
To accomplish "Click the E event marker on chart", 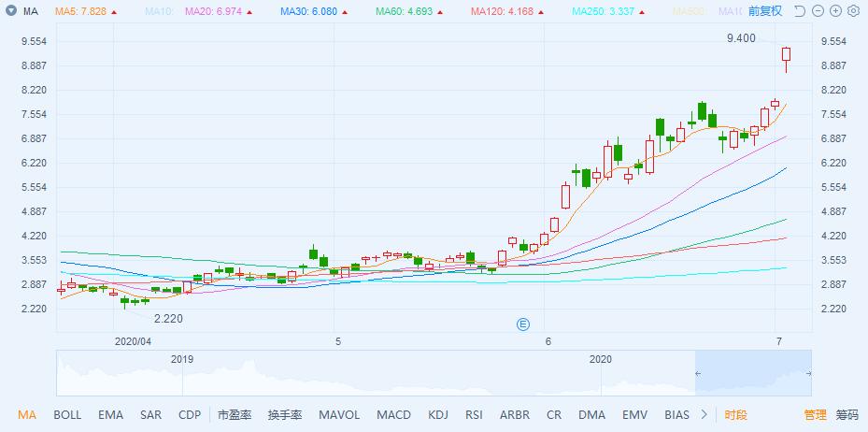I will click(x=523, y=324).
